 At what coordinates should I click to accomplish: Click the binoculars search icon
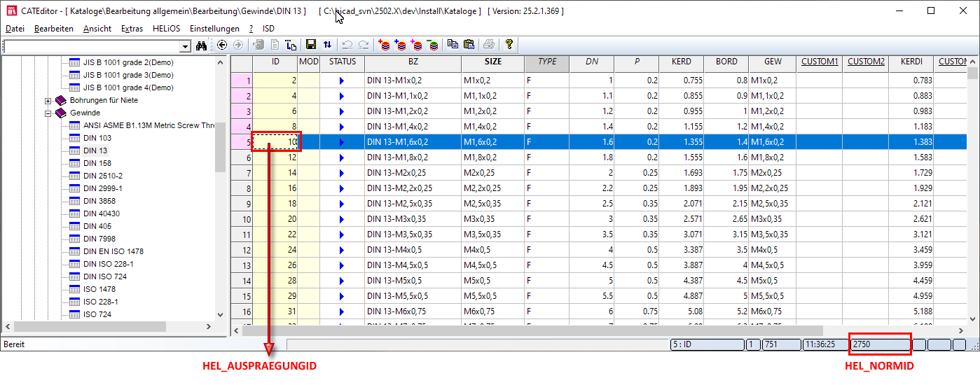pos(202,45)
